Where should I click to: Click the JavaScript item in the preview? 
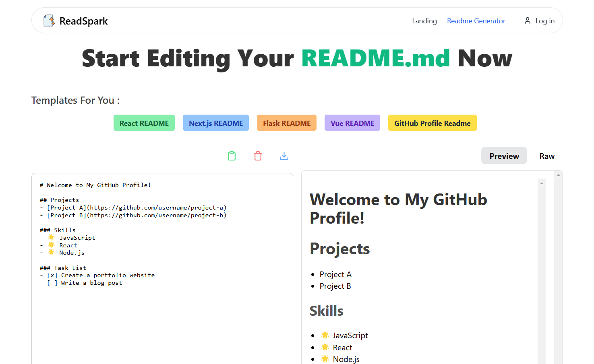(x=344, y=335)
